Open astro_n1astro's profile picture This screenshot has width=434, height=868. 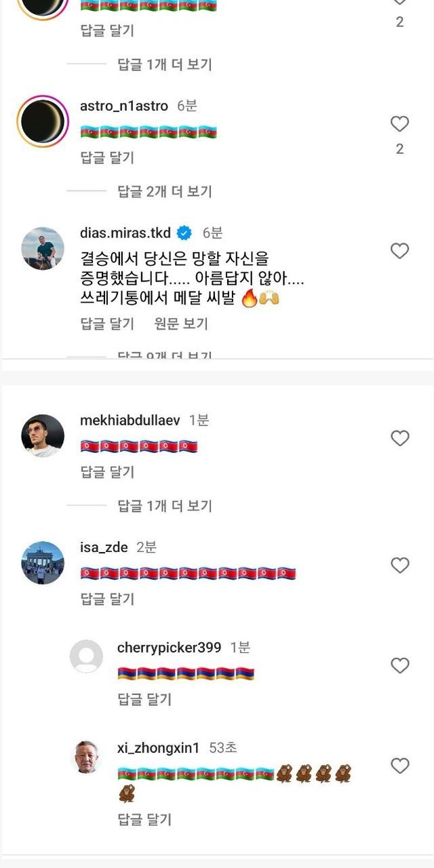43,121
